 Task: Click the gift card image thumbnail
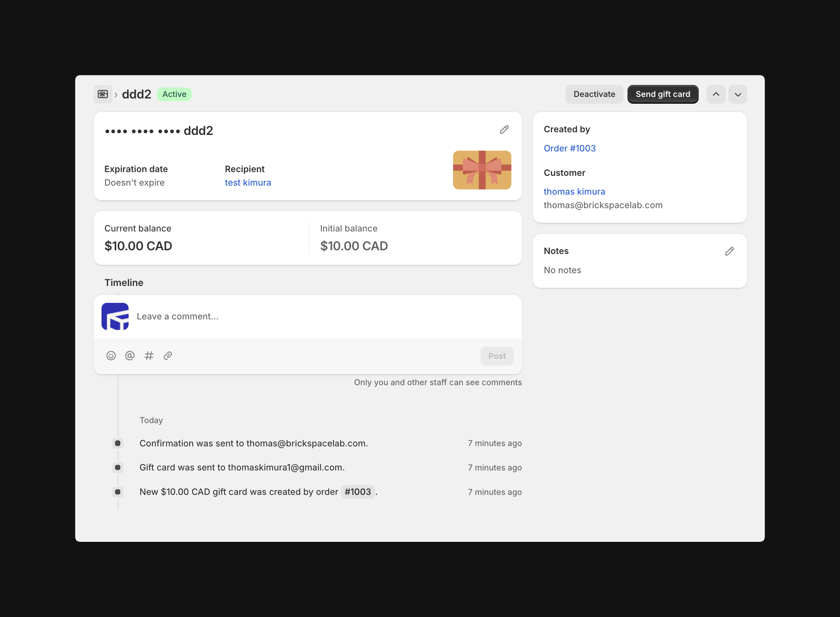(x=482, y=170)
